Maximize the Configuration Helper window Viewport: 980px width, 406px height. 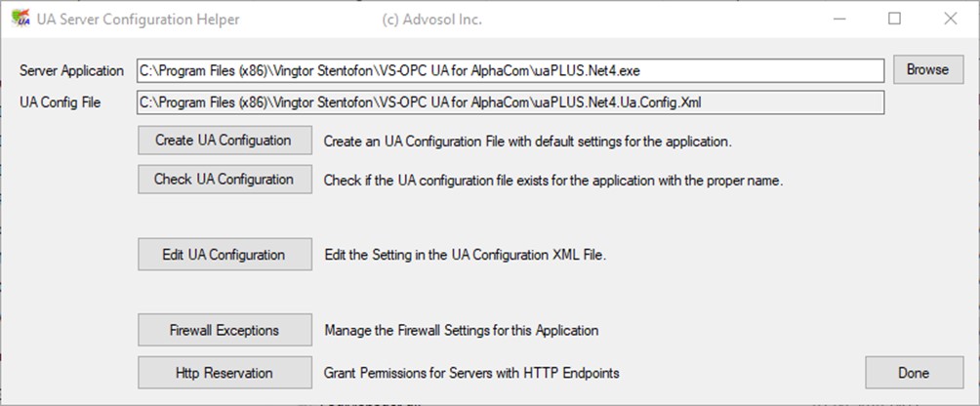click(894, 19)
